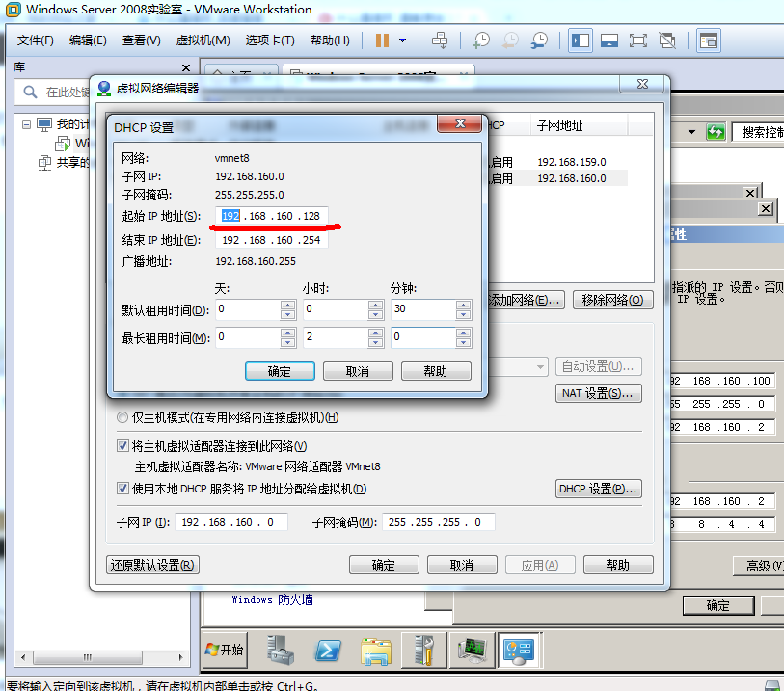The width and height of the screenshot is (784, 691).
Task: Increase maximum lease days
Action: tap(287, 332)
